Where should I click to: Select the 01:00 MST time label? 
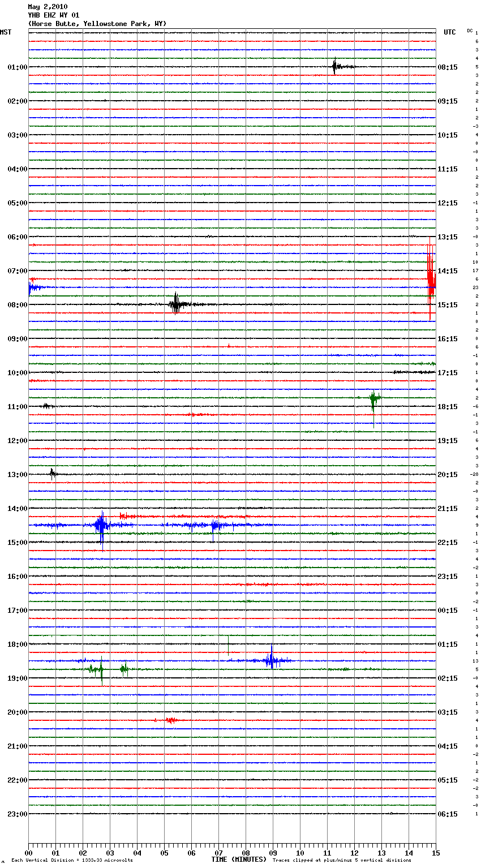[17, 67]
